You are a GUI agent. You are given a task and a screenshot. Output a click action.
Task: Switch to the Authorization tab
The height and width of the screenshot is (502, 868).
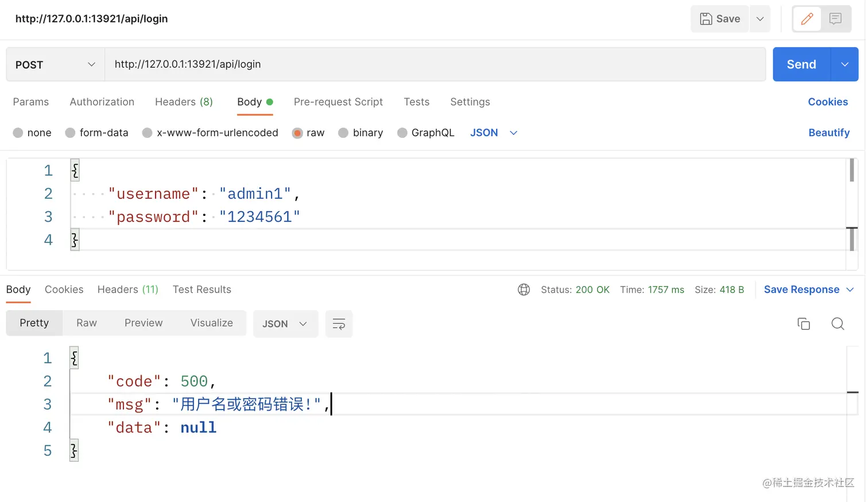coord(102,102)
